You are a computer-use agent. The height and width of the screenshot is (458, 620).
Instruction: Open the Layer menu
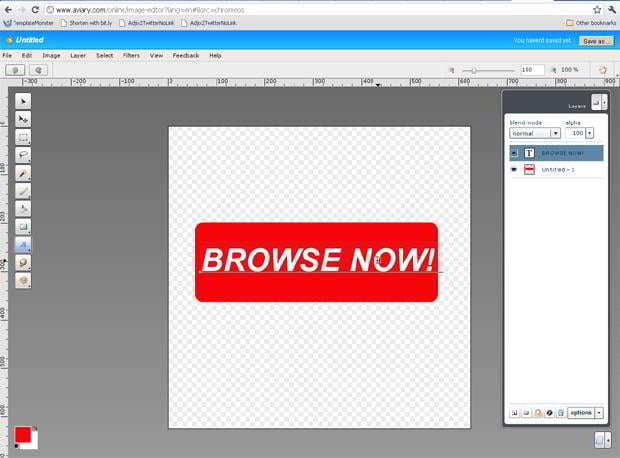[x=78, y=55]
